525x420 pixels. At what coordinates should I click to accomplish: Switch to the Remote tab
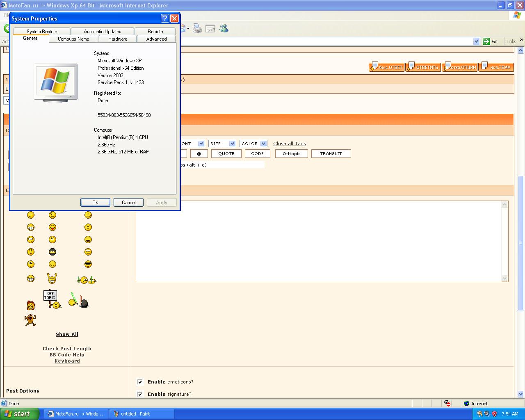(155, 32)
